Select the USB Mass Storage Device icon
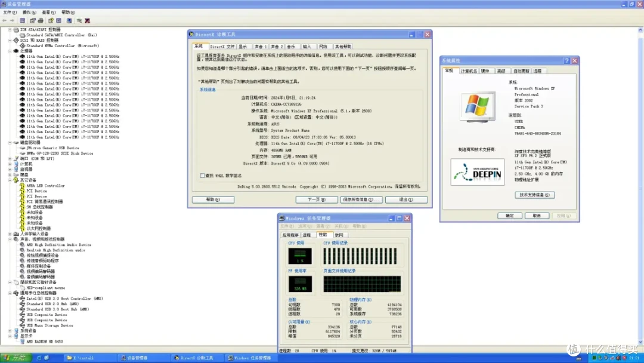 point(22,325)
